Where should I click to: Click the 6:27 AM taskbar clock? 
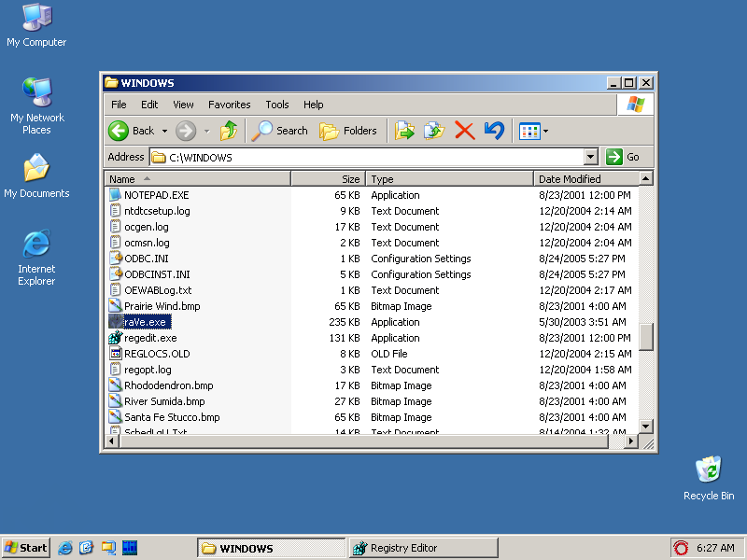tap(715, 548)
